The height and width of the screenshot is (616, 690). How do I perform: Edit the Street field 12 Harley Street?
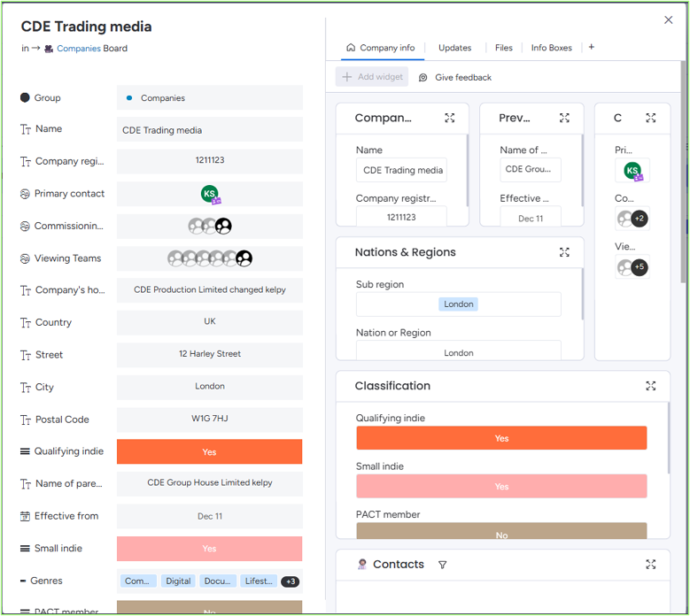tap(209, 354)
